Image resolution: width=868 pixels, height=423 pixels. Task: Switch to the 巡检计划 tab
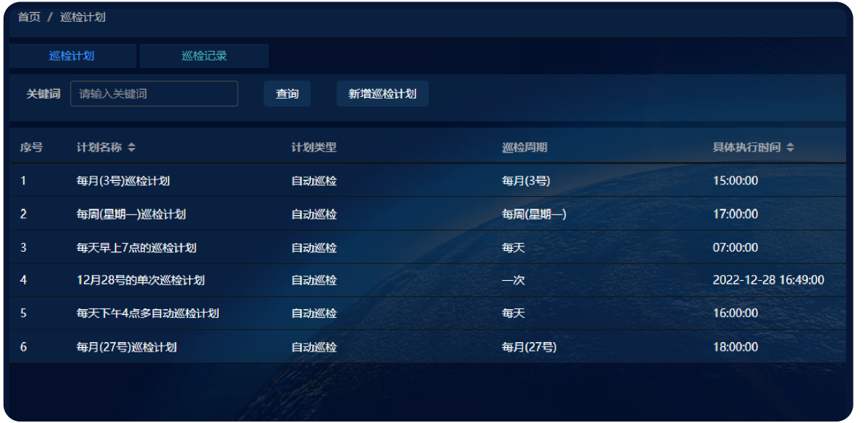(x=71, y=56)
